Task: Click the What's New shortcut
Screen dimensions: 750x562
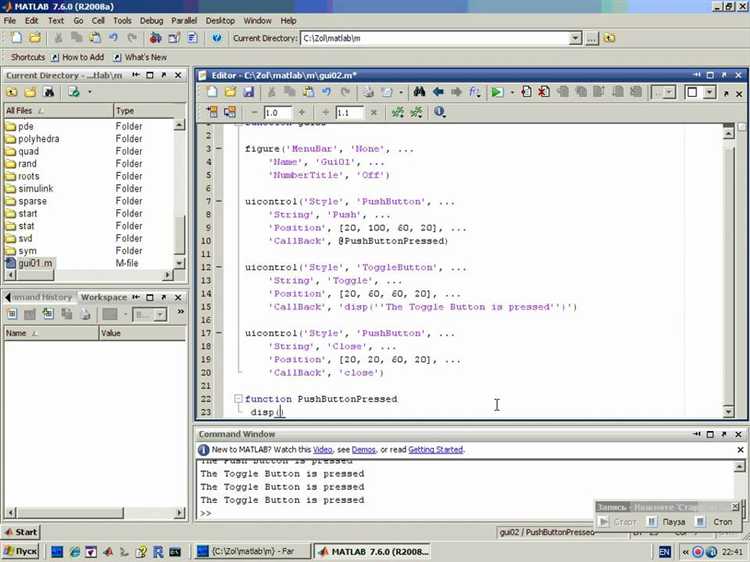Action: [140, 57]
